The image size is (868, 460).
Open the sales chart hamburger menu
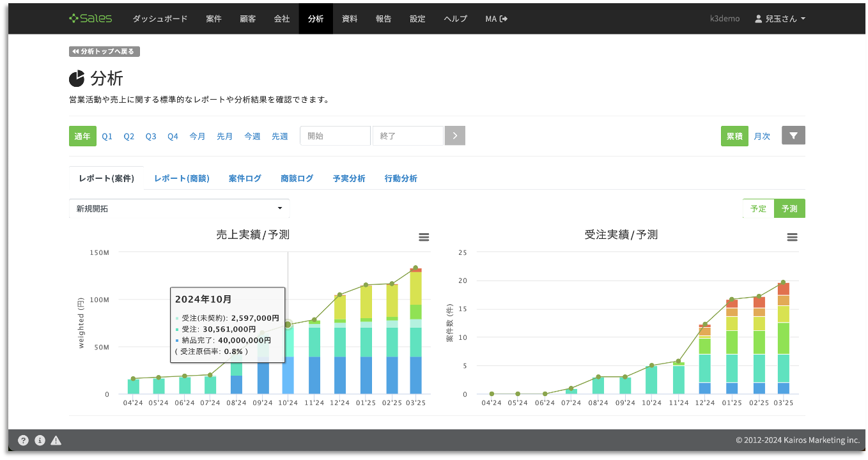(424, 237)
